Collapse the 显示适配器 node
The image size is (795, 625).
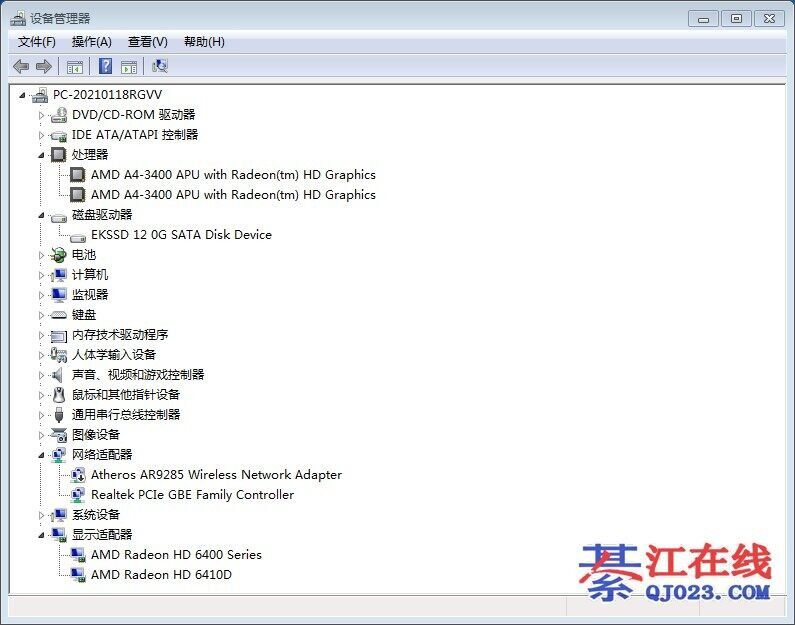[x=42, y=535]
